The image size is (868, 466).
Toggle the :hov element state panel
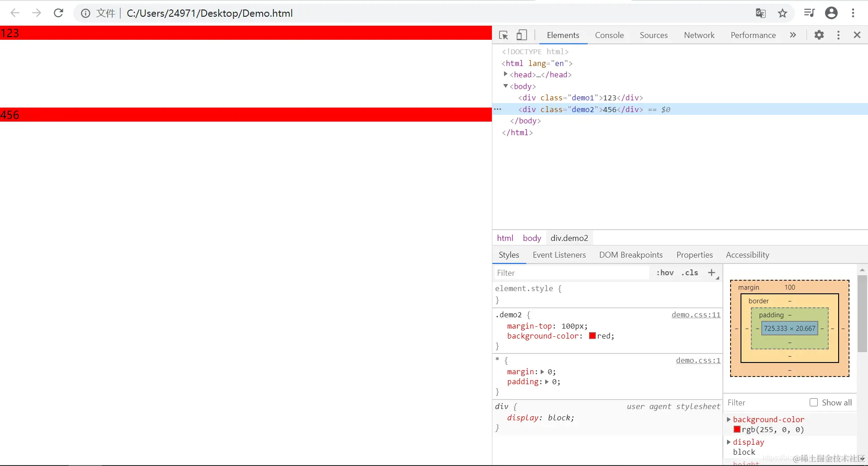665,273
